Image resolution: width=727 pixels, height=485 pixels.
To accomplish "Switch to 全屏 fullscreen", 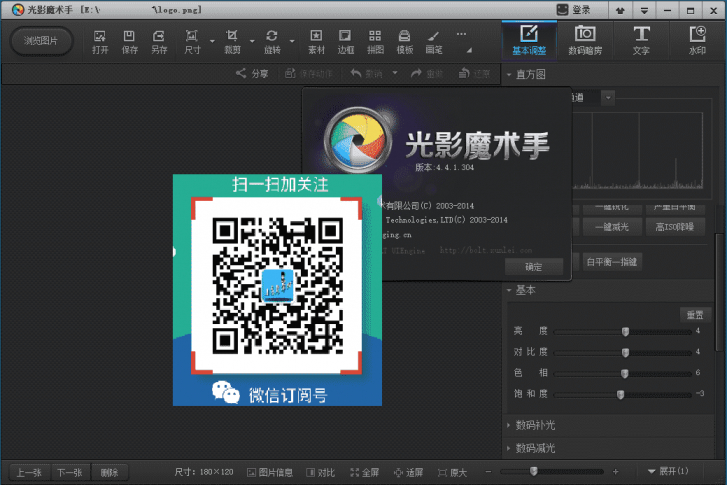I will 364,472.
